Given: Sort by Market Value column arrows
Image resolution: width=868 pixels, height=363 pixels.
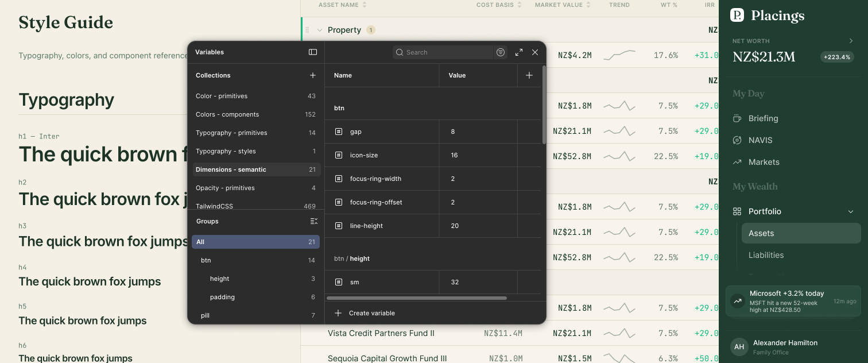Looking at the screenshot, I should pyautogui.click(x=588, y=5).
